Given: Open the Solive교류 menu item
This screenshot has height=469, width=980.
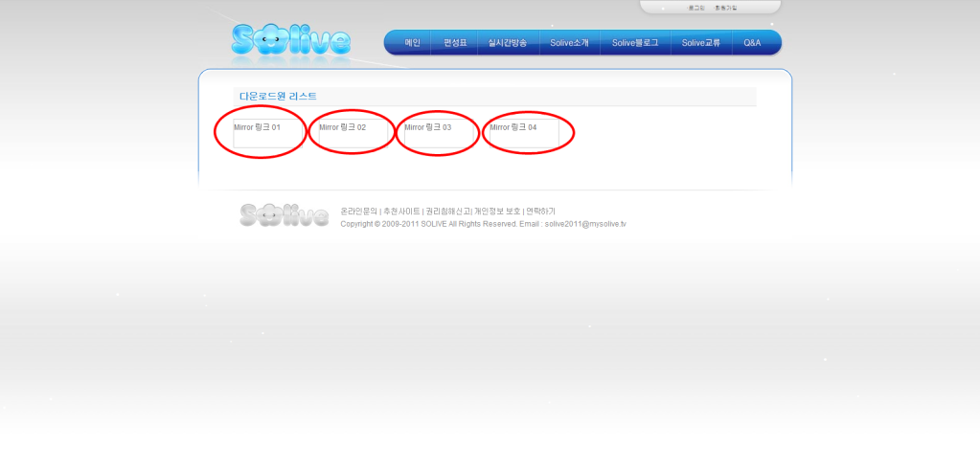Looking at the screenshot, I should (x=700, y=43).
